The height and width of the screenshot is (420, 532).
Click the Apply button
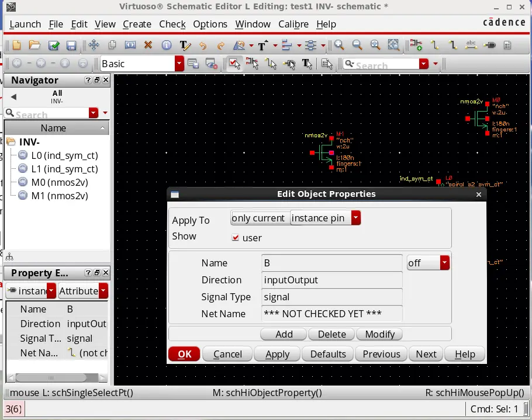[x=277, y=354]
